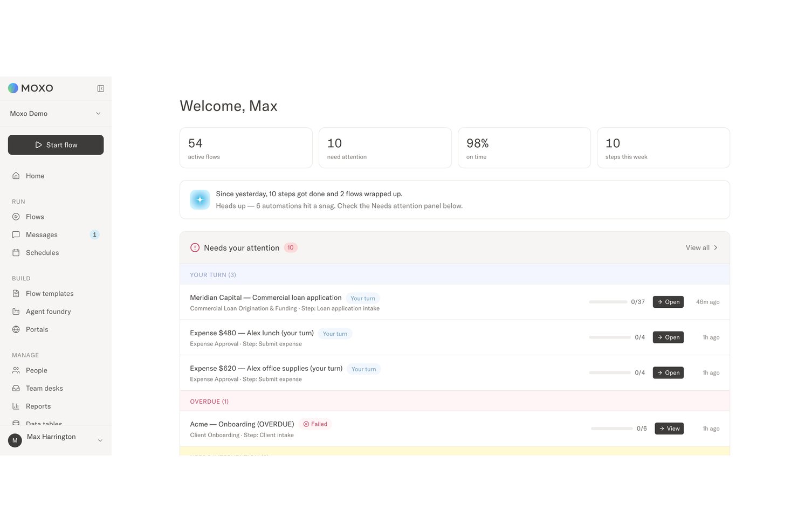Open Messages in the sidebar
The image size is (798, 532).
coord(56,234)
